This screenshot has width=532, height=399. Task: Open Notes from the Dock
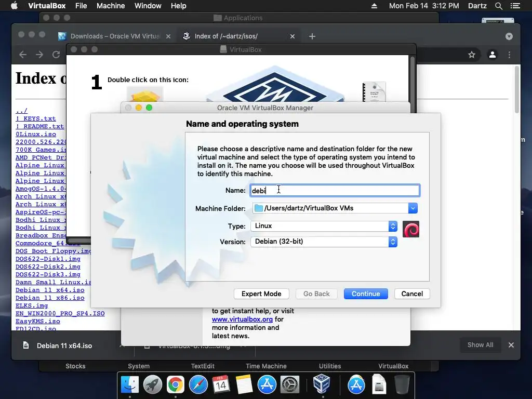pos(244,385)
